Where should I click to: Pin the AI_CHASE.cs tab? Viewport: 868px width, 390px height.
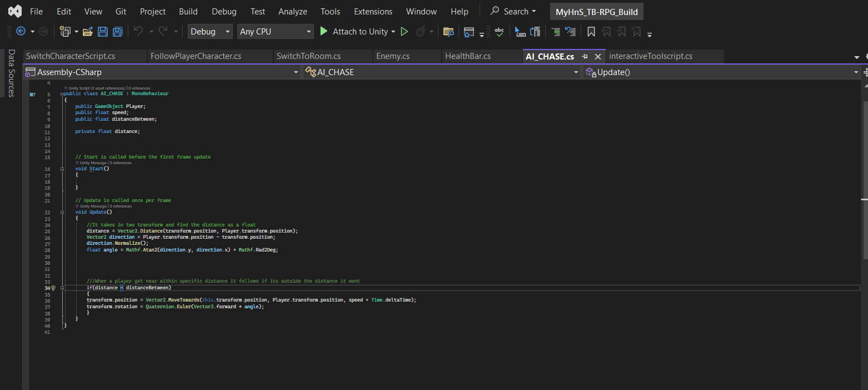click(585, 56)
